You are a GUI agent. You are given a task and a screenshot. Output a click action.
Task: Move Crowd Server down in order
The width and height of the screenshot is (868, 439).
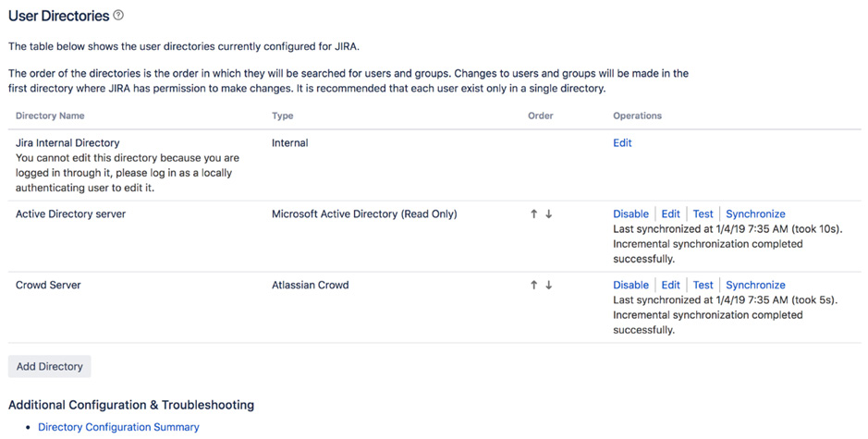548,285
